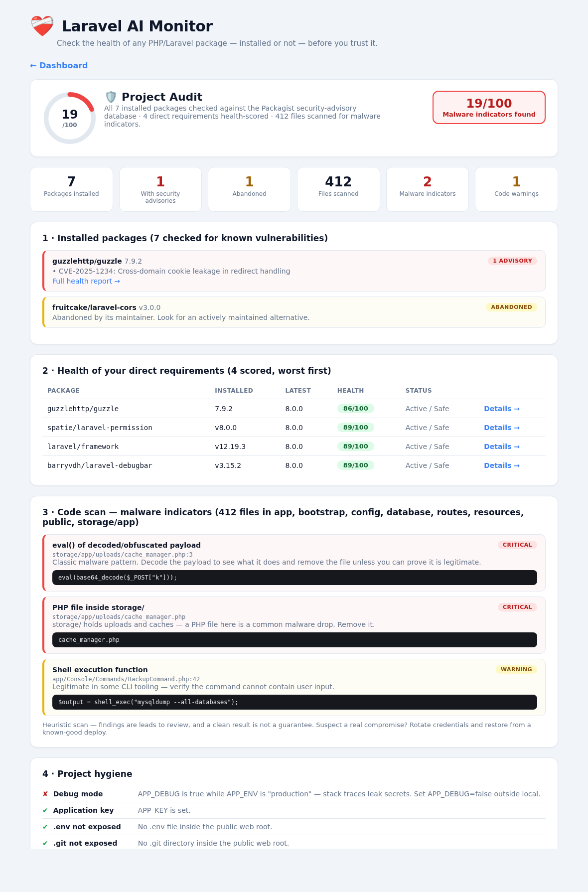Image resolution: width=588 pixels, height=892 pixels.
Task: Click the shield icon beside Project Audit
Action: (111, 97)
